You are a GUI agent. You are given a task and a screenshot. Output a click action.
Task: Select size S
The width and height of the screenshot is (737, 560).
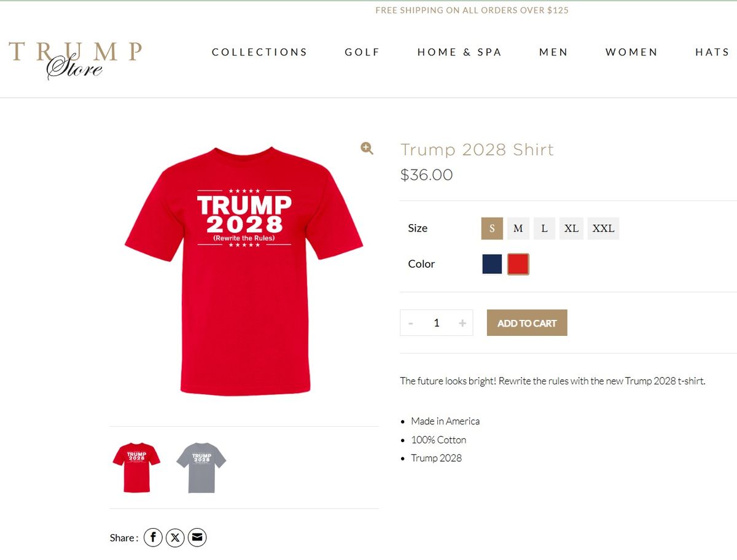point(492,228)
